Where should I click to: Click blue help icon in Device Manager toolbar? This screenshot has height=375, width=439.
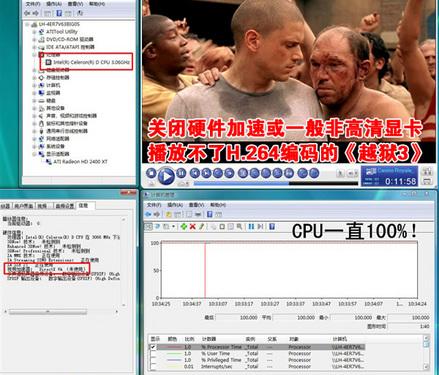click(59, 13)
